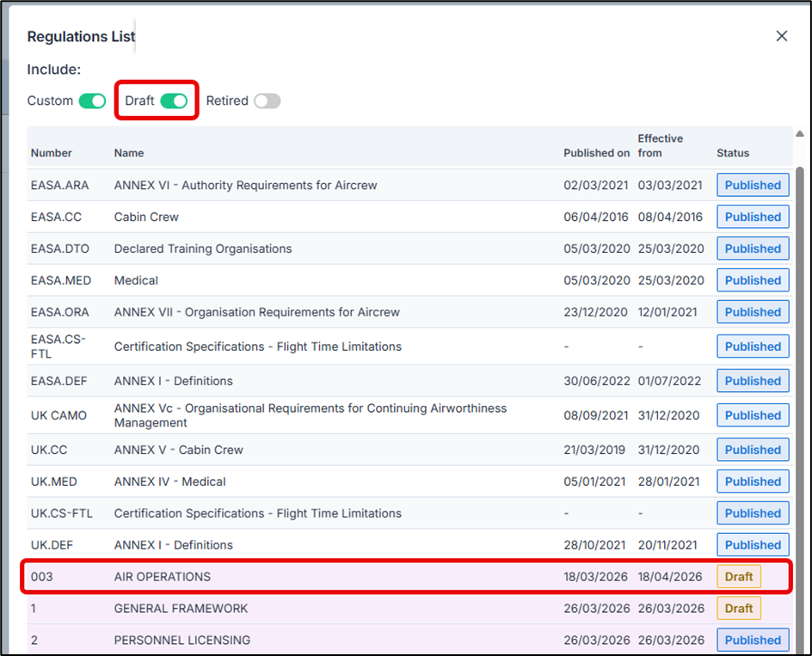Enable the Retired regulations toggle

point(267,101)
